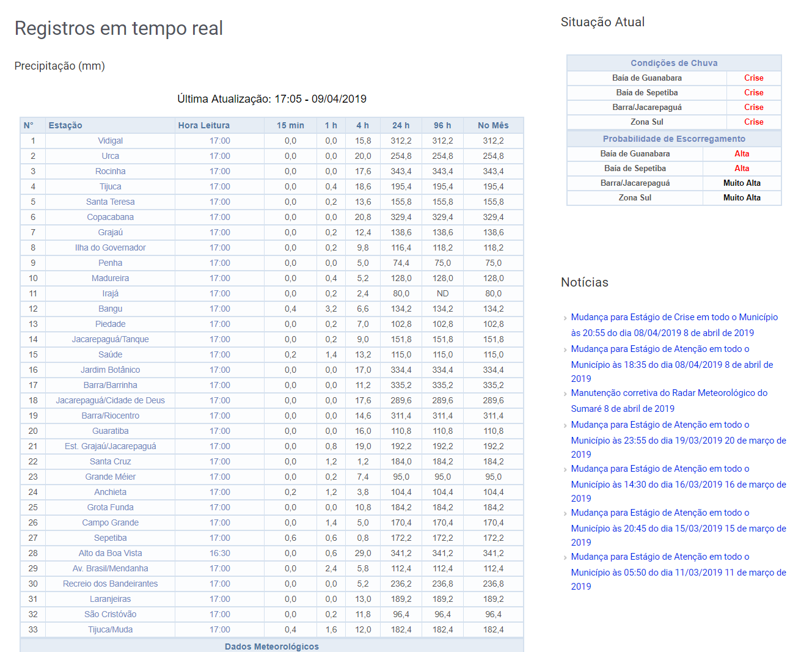Open the Piedade station link
The width and height of the screenshot is (812, 652).
(110, 324)
